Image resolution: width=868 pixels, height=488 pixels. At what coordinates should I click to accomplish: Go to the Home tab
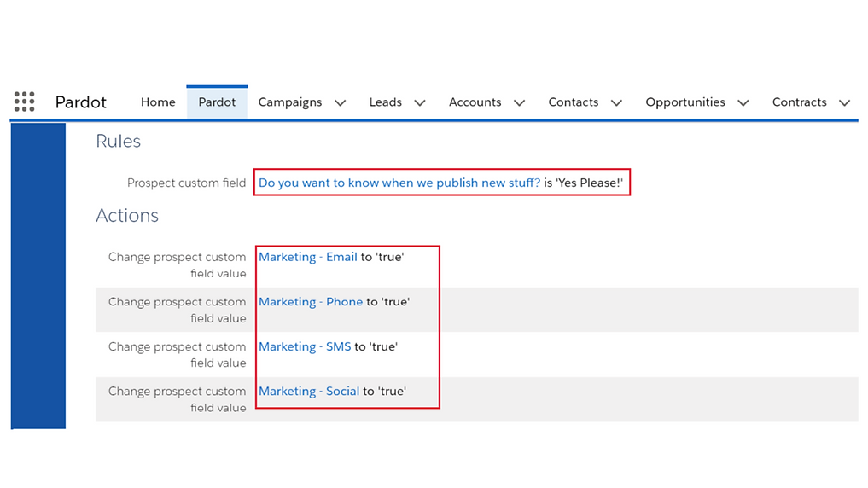pos(158,102)
